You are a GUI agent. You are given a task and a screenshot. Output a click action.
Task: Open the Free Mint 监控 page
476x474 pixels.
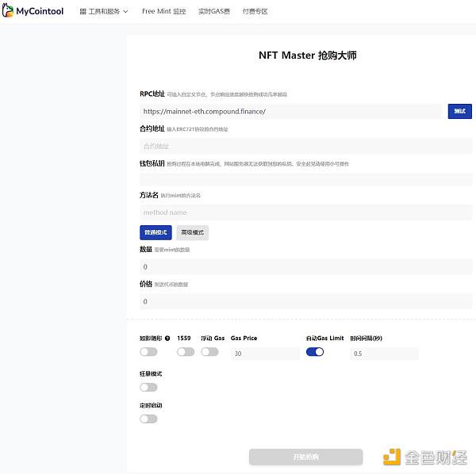[x=164, y=12]
